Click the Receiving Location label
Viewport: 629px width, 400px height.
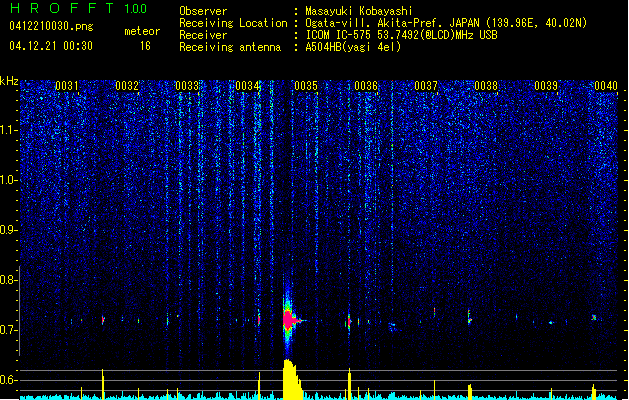click(x=233, y=23)
